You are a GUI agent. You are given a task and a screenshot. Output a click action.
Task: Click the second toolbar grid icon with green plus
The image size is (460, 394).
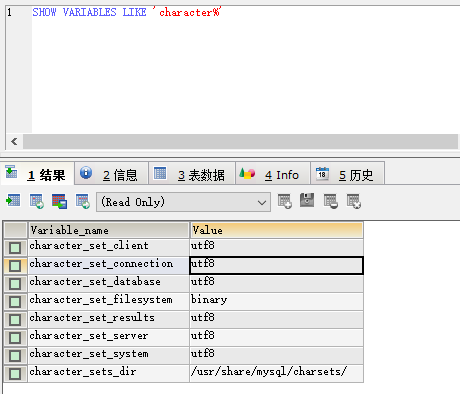37,201
